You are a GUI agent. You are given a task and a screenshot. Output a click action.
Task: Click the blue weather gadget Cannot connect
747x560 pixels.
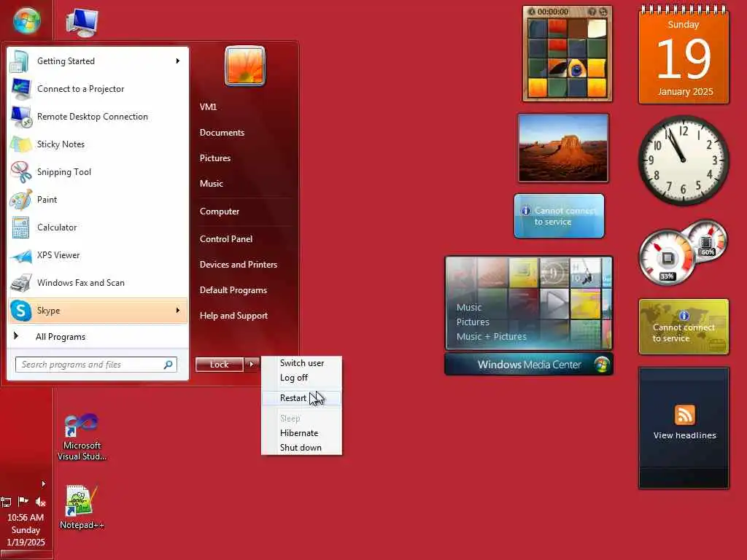(x=560, y=216)
